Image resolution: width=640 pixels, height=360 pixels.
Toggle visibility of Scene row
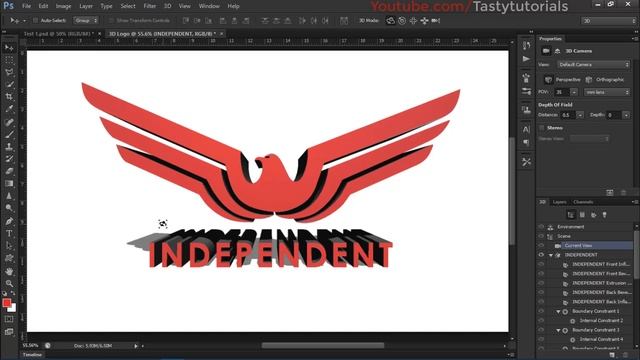(x=541, y=236)
